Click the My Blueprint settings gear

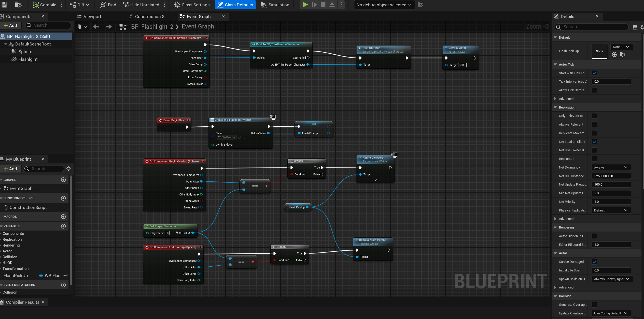[68, 169]
